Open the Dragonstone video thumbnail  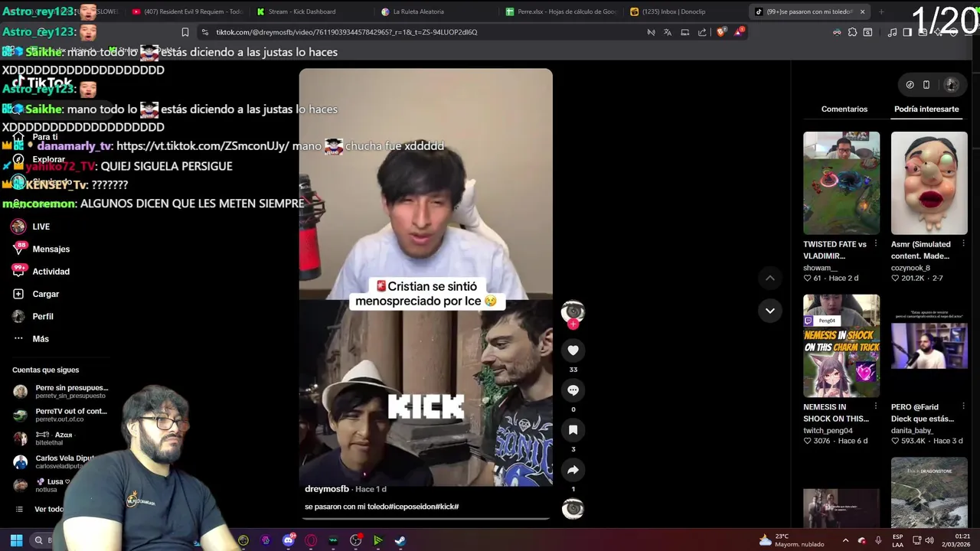(929, 492)
